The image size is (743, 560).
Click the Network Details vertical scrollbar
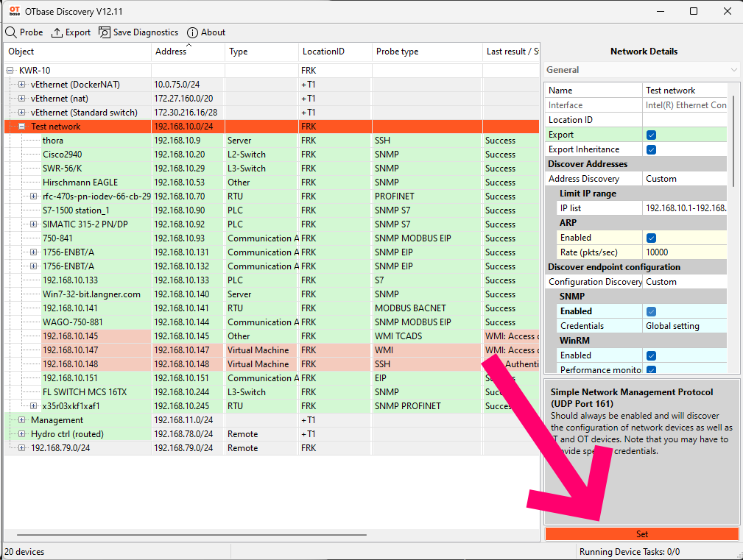tap(733, 140)
